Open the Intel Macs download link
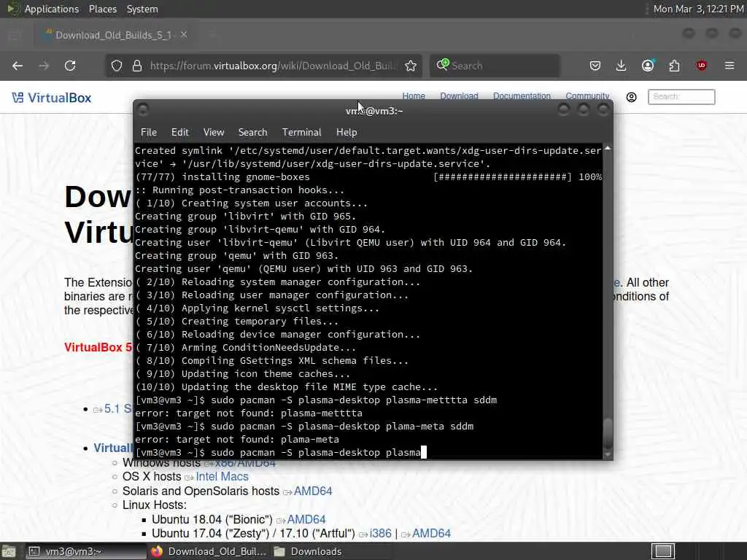The width and height of the screenshot is (747, 560). point(222,477)
